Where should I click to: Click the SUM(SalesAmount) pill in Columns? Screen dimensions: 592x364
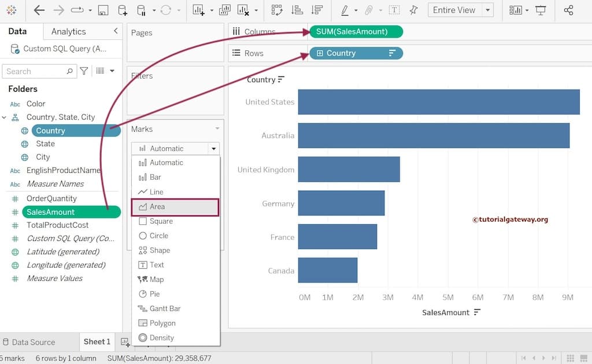pos(351,32)
